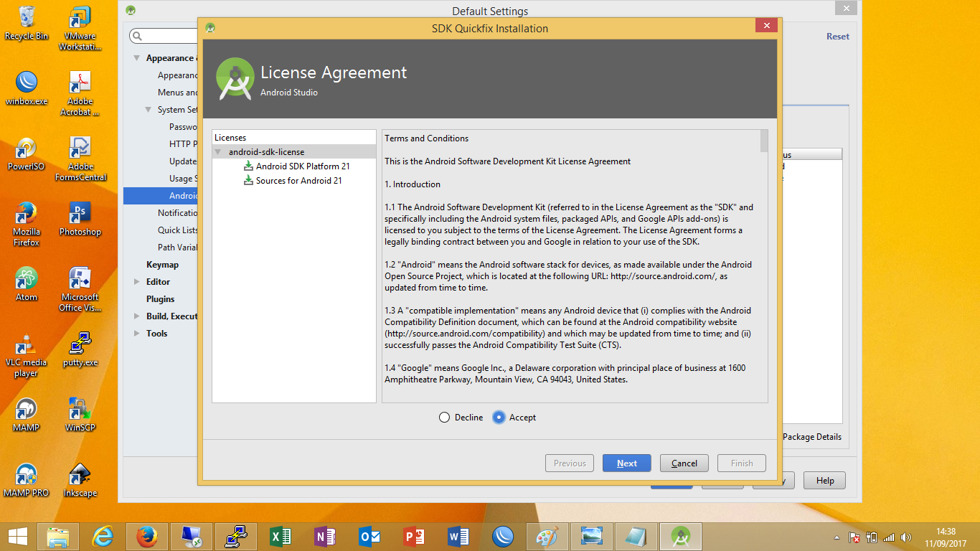This screenshot has width=980, height=551.
Task: Click the Android Studio logo in header
Action: pos(235,79)
